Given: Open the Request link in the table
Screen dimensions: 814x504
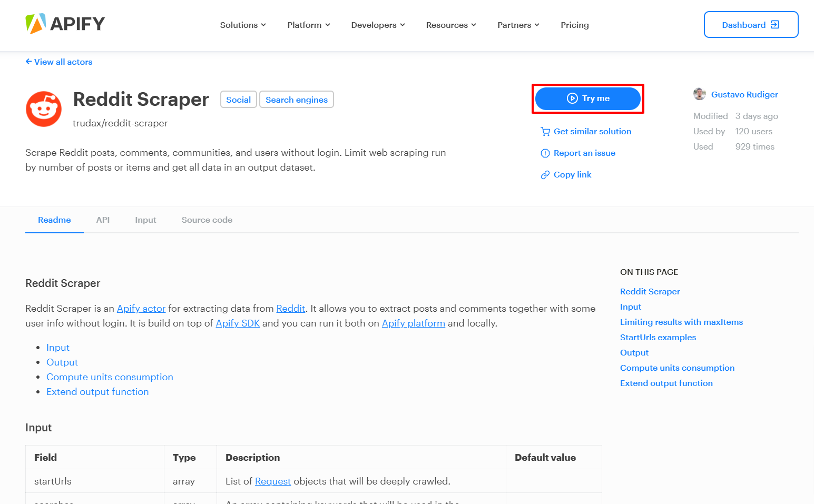Looking at the screenshot, I should (273, 481).
